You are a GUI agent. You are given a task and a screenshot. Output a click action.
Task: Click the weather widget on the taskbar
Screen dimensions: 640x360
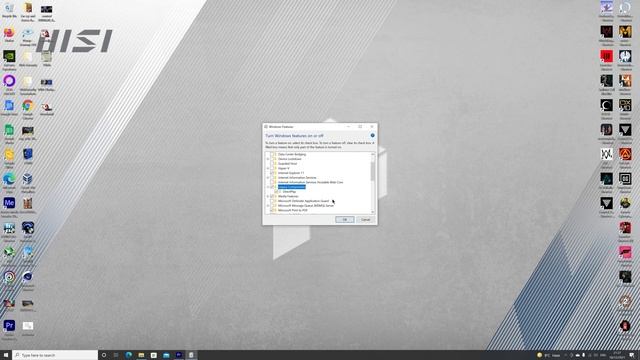(x=549, y=356)
